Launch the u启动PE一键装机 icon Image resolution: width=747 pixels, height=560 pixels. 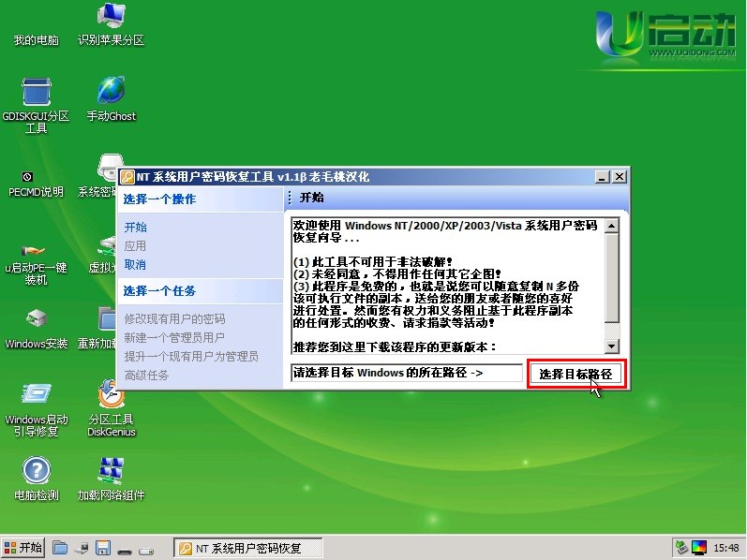[x=37, y=265]
